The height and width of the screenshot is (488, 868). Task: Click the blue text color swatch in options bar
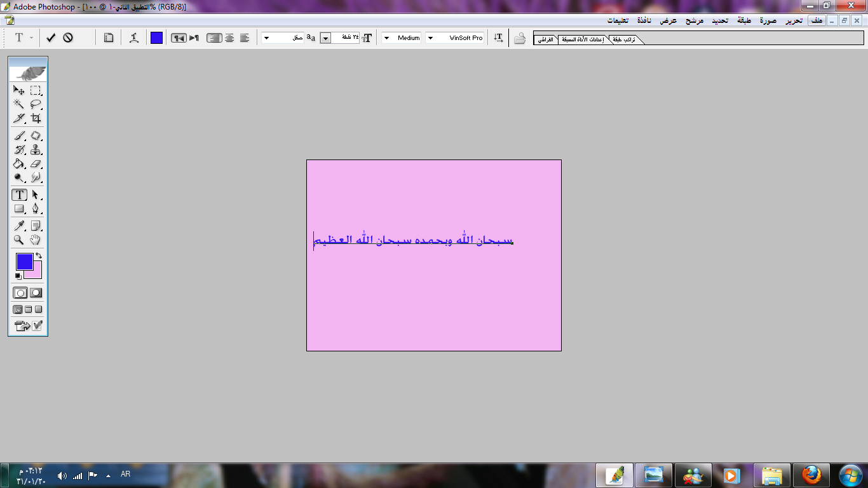156,38
